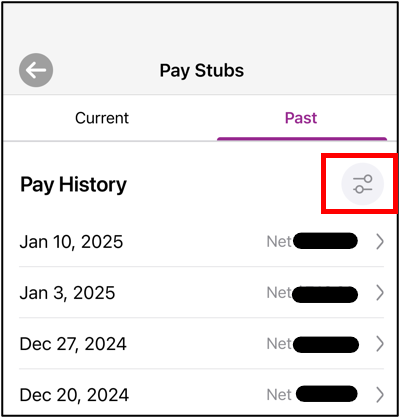Viewport: 400px width, 419px height.
Task: Click the Pay History heading
Action: pos(73,185)
